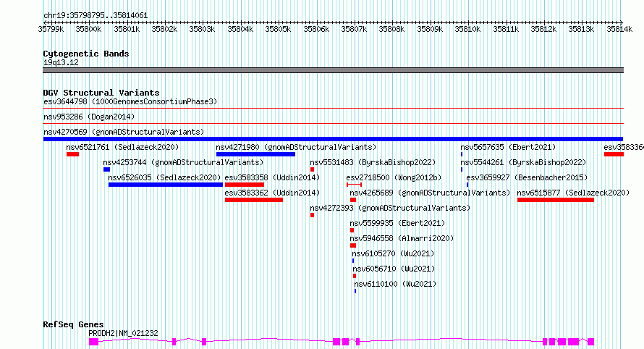Select nsv6515877 Sedlazeck2020 red bar
The width and height of the screenshot is (644, 349).
(x=556, y=200)
